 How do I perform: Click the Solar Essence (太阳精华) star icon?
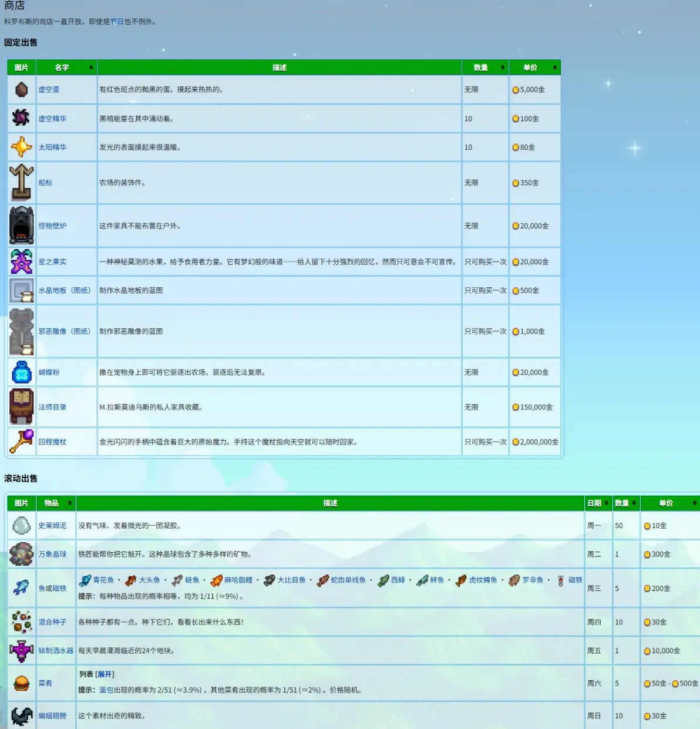click(x=21, y=147)
